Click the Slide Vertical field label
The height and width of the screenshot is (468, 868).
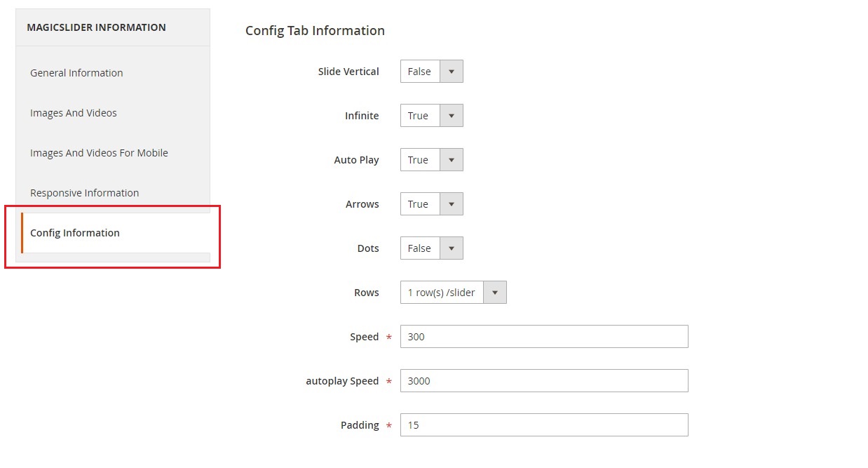(348, 72)
